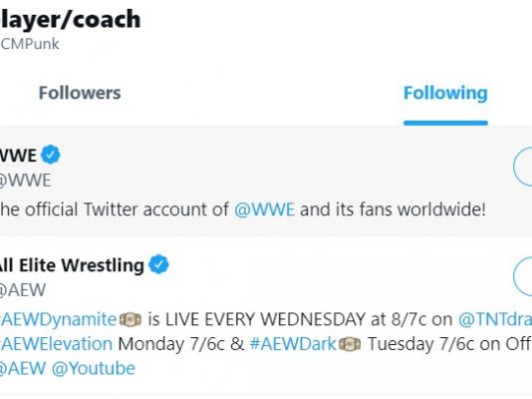
Task: Open the #AEWDynamite hashtag
Action: point(59,319)
